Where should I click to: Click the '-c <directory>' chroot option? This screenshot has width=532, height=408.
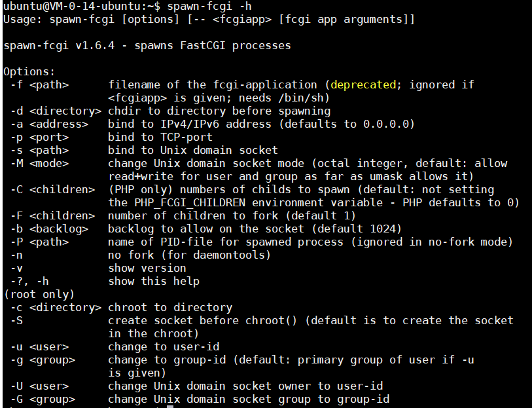point(56,308)
